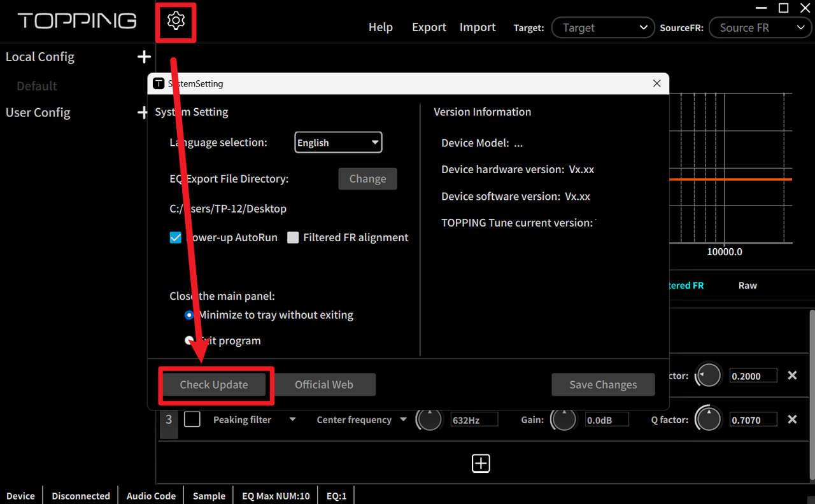The image size is (815, 504).
Task: Click the Check Update button
Action: pyautogui.click(x=214, y=384)
